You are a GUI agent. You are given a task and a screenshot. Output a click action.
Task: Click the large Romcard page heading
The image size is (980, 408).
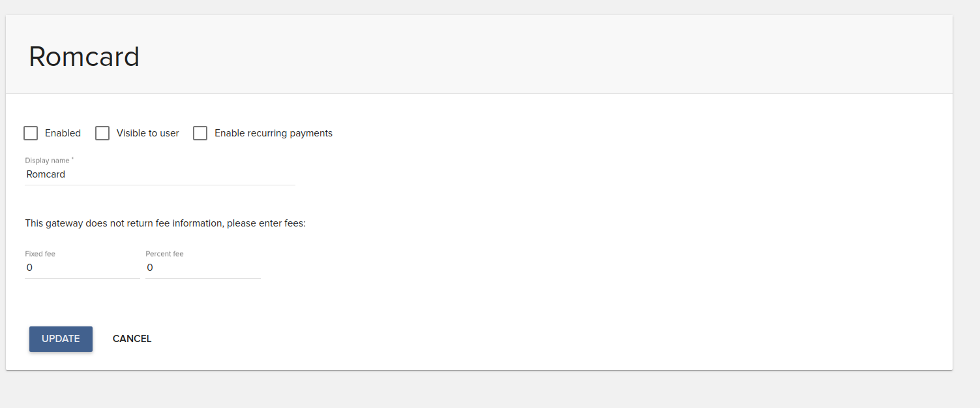(84, 57)
